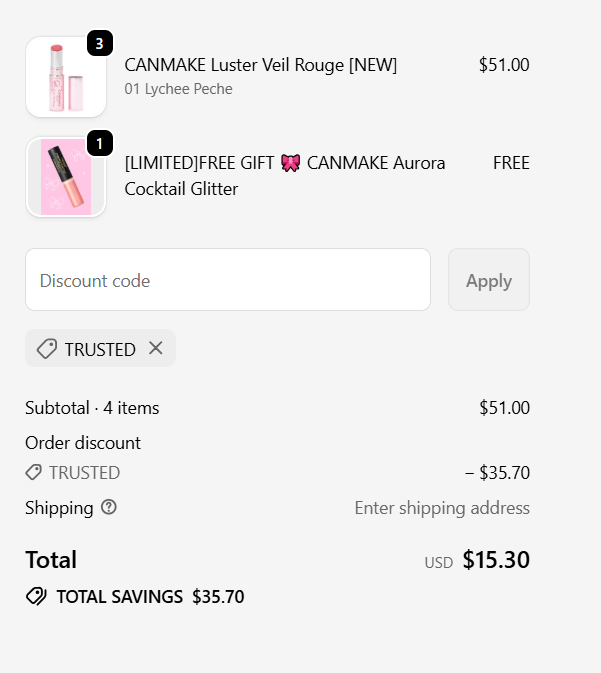Viewport: 601px width, 673px height.
Task: Click the Subtotal 4 items label
Action: 92,408
